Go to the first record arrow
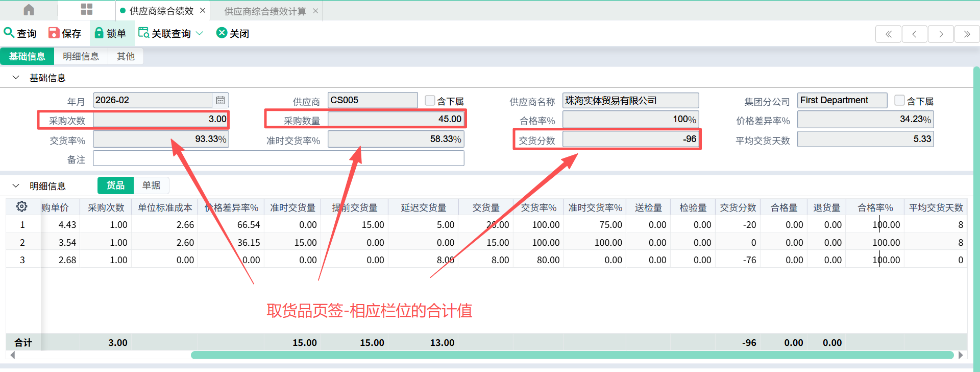The image size is (980, 372). [888, 34]
